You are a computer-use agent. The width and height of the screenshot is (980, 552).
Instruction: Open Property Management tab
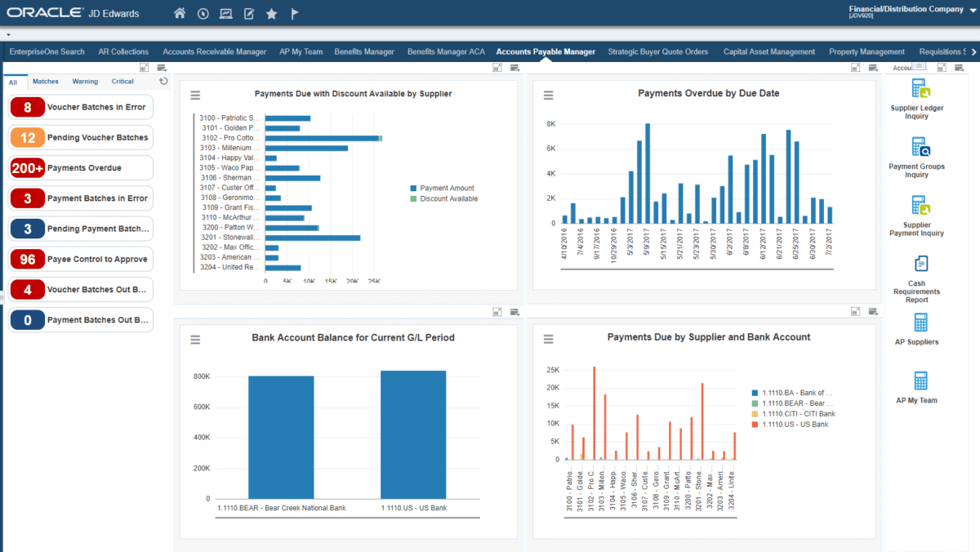866,51
